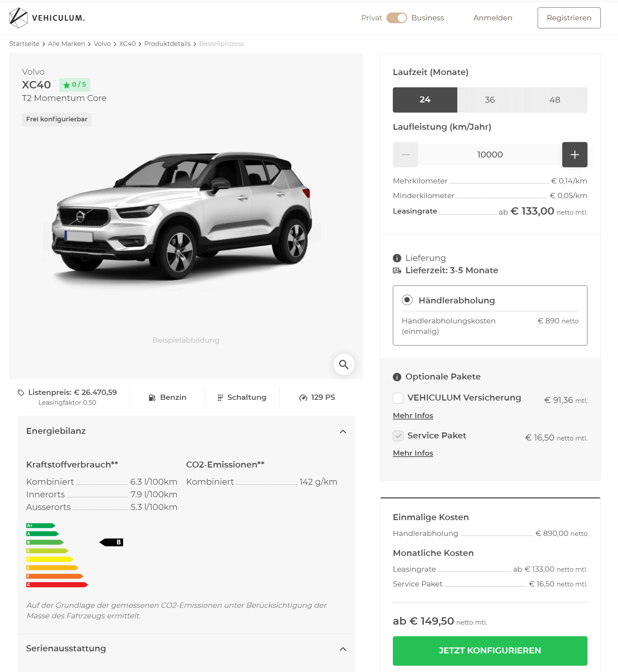Screen dimensions: 618x672
Task: Collapse the Energiebilanz section
Action: (x=343, y=431)
